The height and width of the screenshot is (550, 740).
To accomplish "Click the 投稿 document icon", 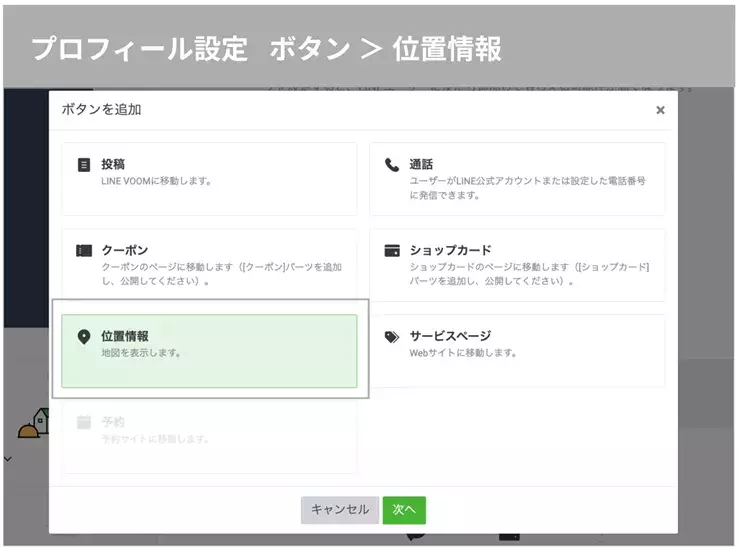I will (84, 165).
